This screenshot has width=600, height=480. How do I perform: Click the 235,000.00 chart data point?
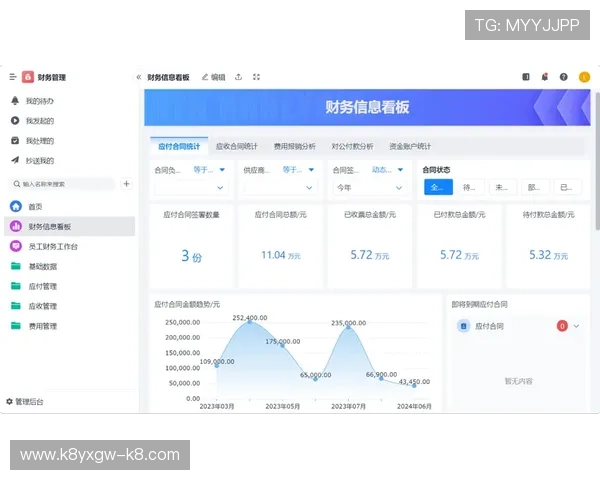348,327
